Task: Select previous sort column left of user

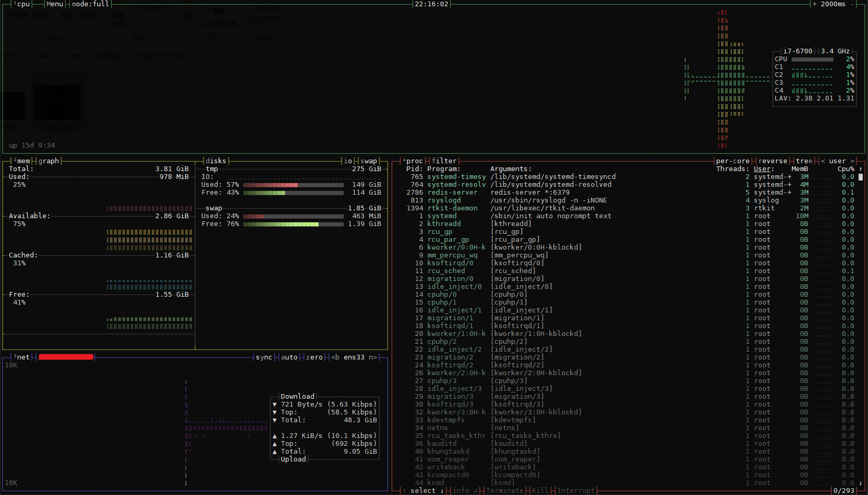Action: [823, 161]
